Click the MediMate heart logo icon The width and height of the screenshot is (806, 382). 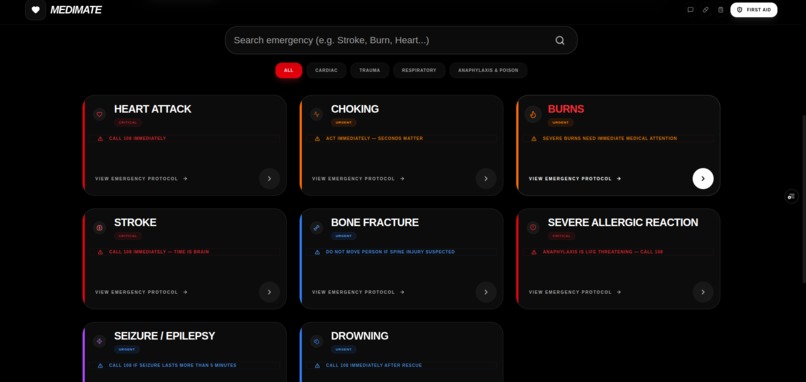35,10
